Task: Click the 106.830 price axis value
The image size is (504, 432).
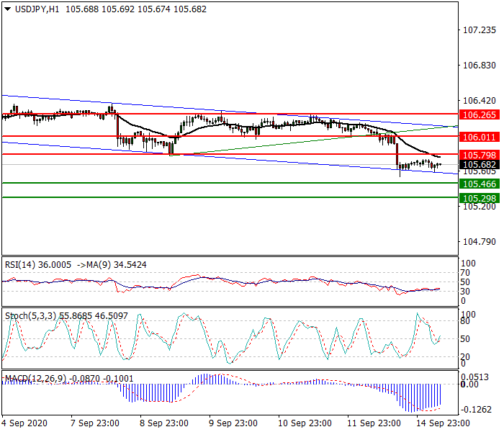Action: click(x=480, y=66)
